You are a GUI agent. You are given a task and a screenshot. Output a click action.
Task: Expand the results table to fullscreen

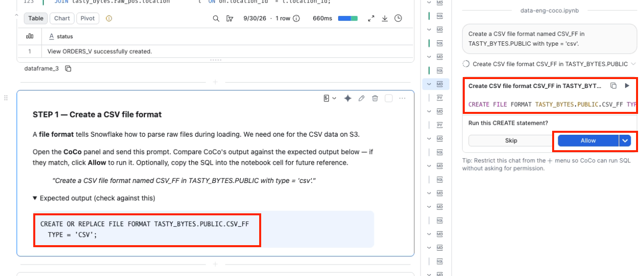coord(371,18)
